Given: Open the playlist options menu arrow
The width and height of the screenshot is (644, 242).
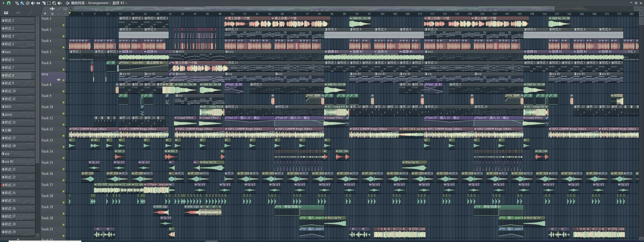Looking at the screenshot, I should pyautogui.click(x=3, y=3).
